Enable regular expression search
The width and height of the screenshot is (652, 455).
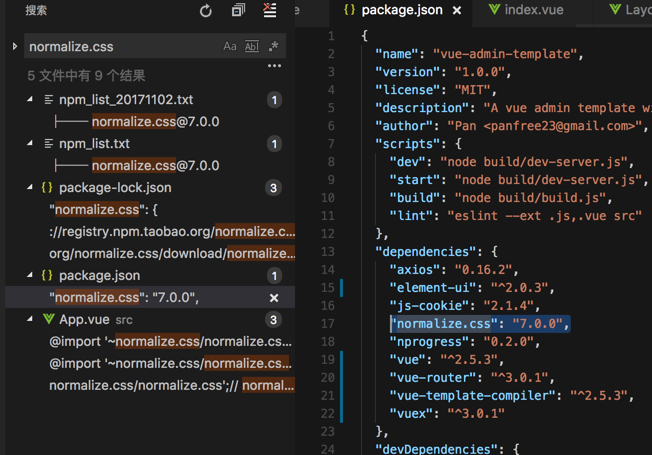[x=273, y=47]
